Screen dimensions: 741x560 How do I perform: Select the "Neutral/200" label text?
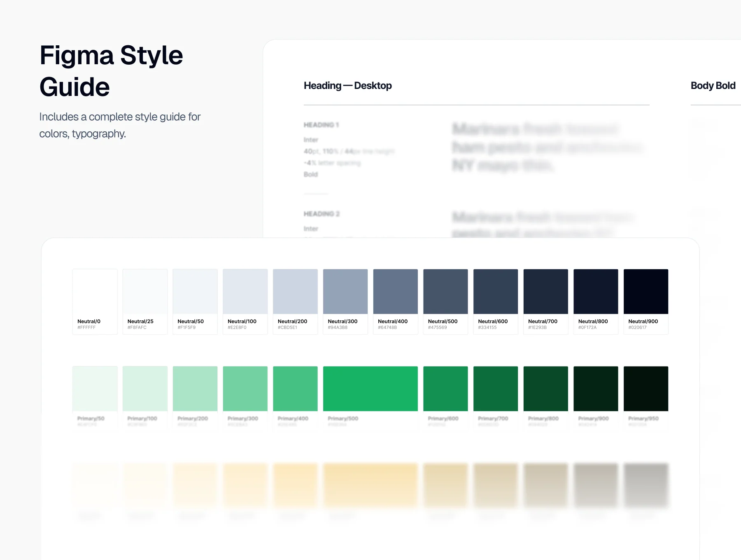(293, 321)
